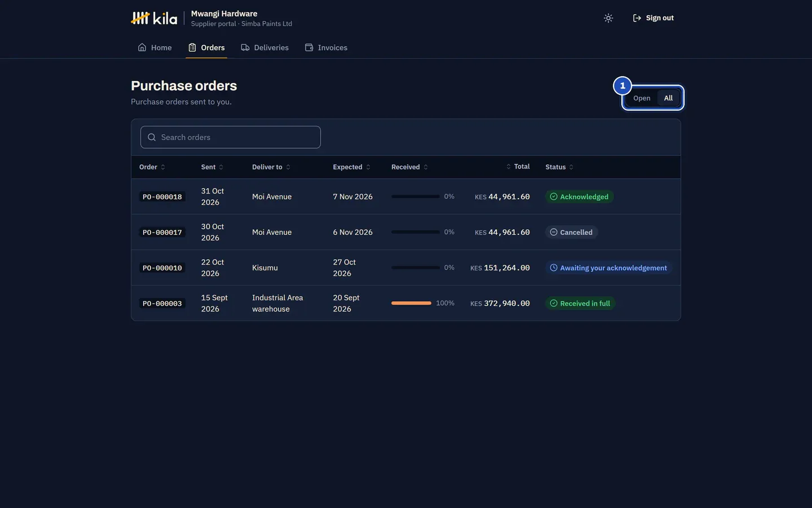Sort by Received column arrows

pos(426,167)
